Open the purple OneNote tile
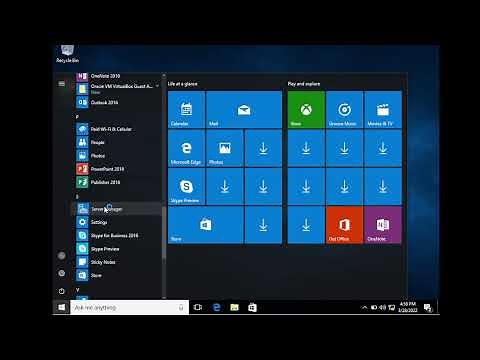This screenshot has width=480, height=360. [383, 225]
